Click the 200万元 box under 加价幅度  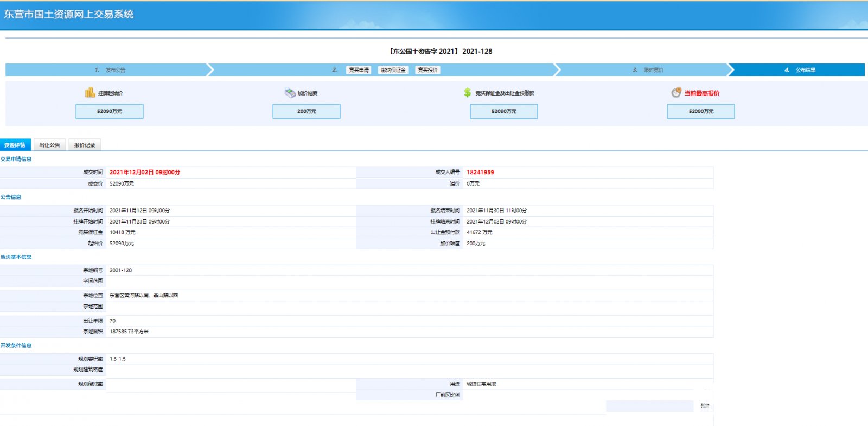click(x=307, y=111)
